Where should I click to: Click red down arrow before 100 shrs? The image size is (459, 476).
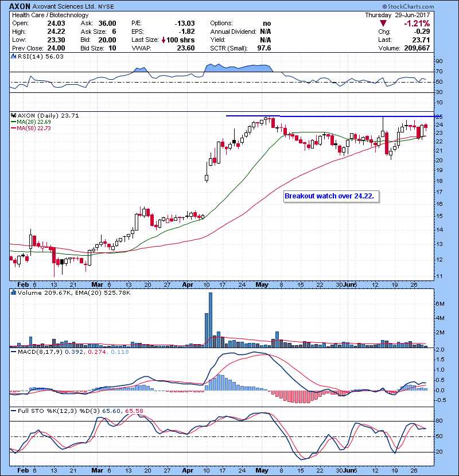pos(164,40)
